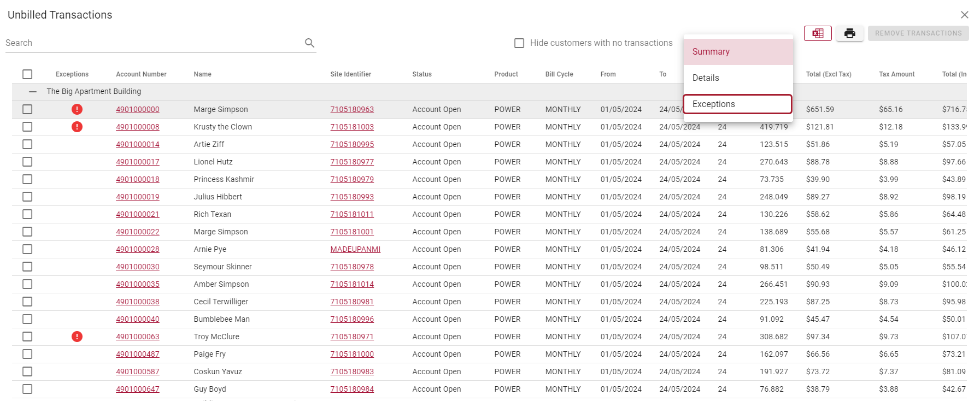Click the tax amount $12.18
Screen dimensions: 980x401
click(x=891, y=127)
